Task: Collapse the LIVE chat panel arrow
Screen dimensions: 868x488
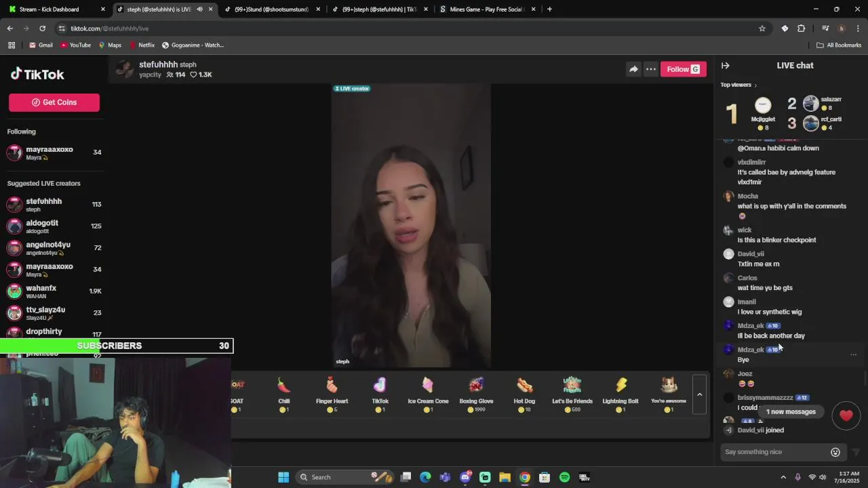Action: coord(725,66)
